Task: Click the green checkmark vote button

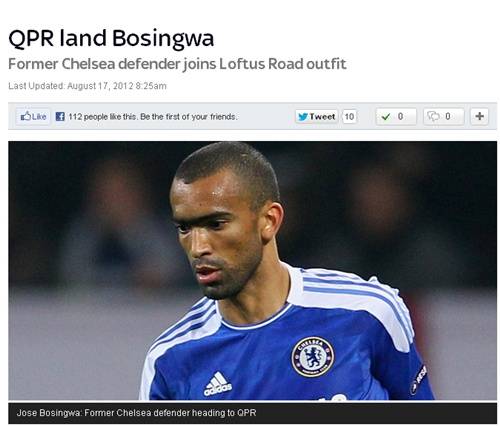Action: pyautogui.click(x=396, y=116)
